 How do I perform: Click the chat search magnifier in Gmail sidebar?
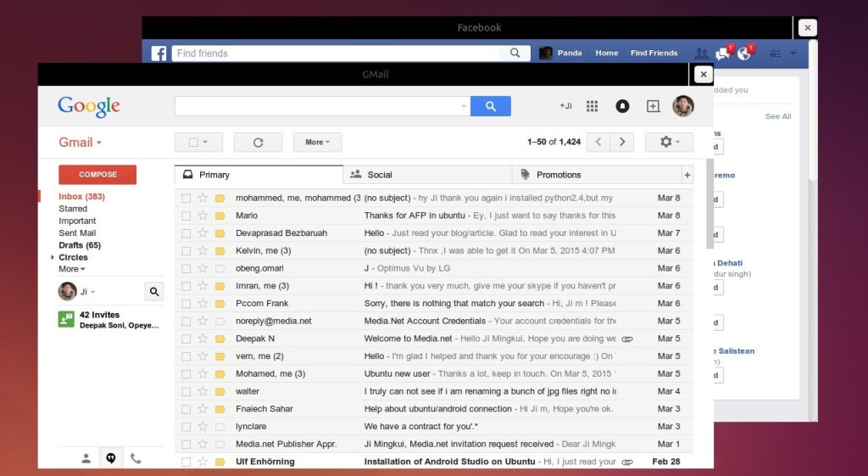coord(154,292)
